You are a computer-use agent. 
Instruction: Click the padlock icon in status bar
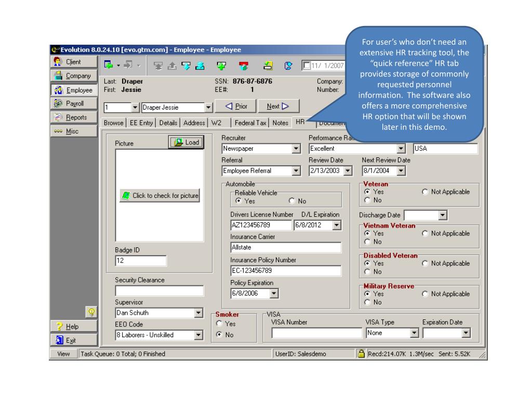coord(361,353)
